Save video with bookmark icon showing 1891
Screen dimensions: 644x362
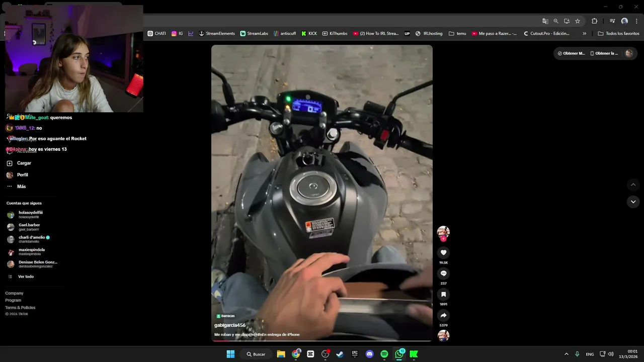pos(443,294)
